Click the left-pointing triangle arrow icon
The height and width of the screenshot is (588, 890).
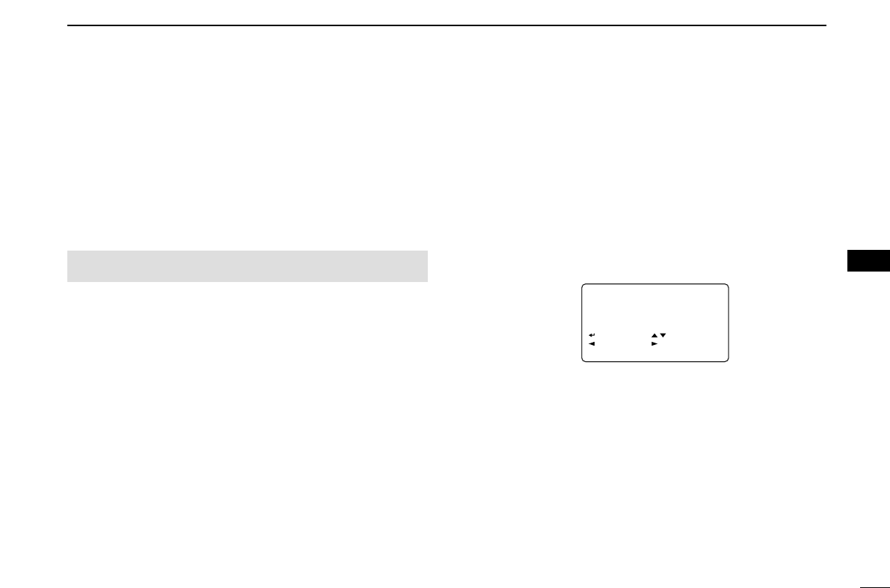[592, 344]
